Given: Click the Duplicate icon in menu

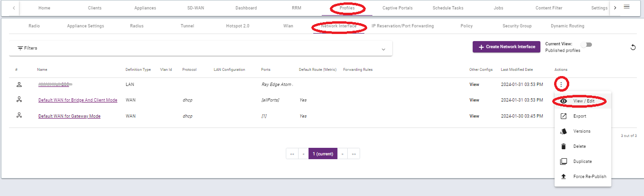Looking at the screenshot, I should tap(563, 162).
